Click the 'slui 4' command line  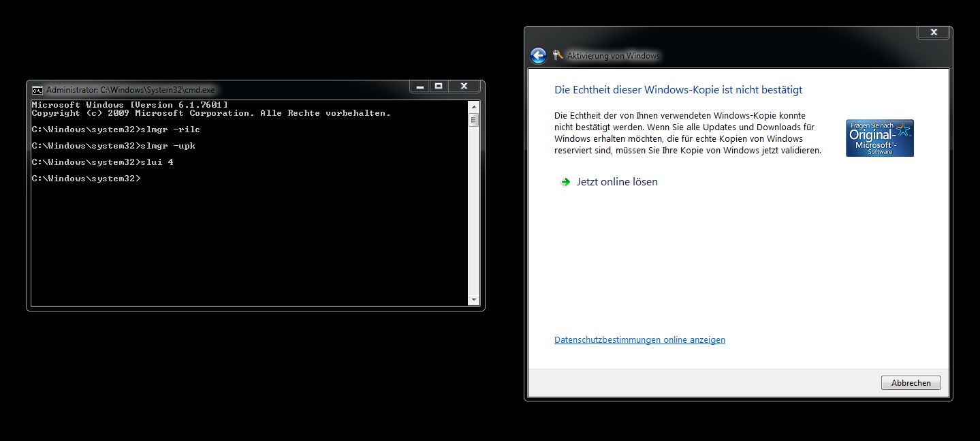point(102,162)
